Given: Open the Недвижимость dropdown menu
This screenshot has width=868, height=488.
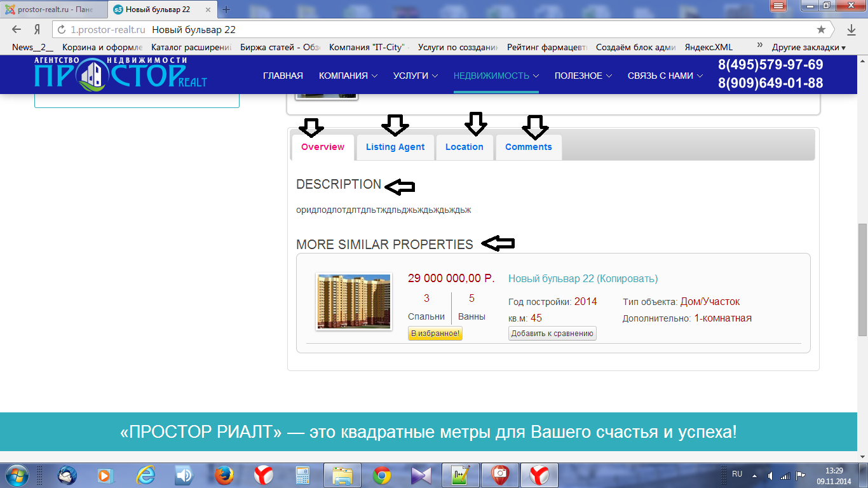Looking at the screenshot, I should pyautogui.click(x=496, y=76).
